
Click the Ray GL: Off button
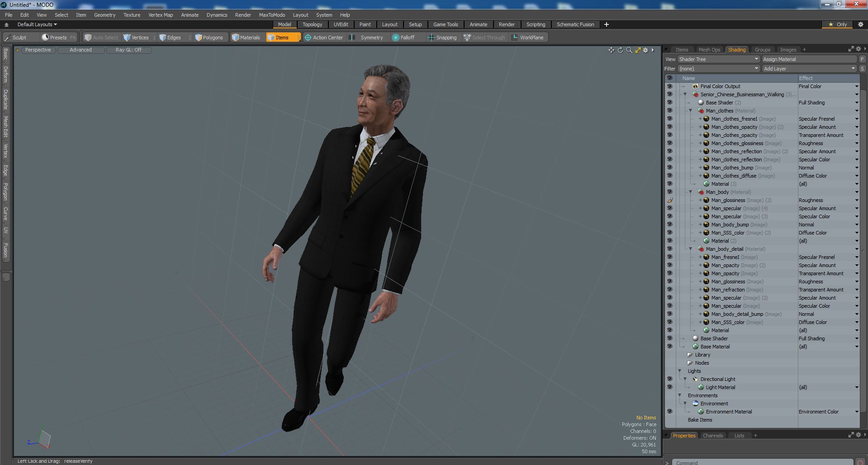click(128, 50)
